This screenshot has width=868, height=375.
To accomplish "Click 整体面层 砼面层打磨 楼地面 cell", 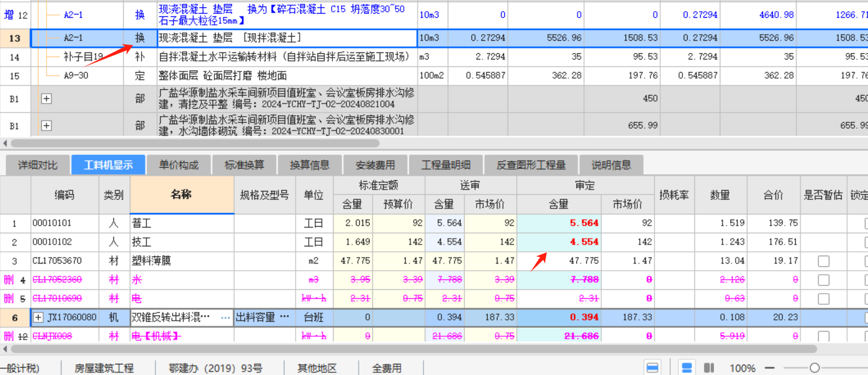I will point(287,75).
